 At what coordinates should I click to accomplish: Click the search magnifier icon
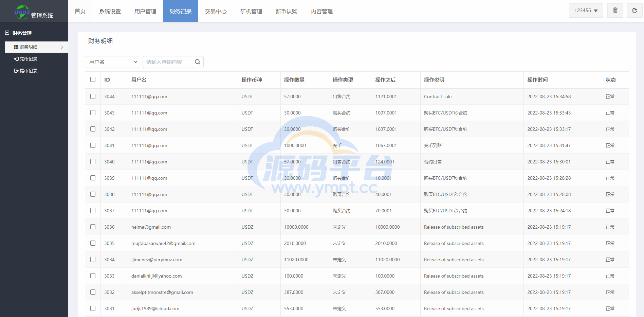[198, 62]
